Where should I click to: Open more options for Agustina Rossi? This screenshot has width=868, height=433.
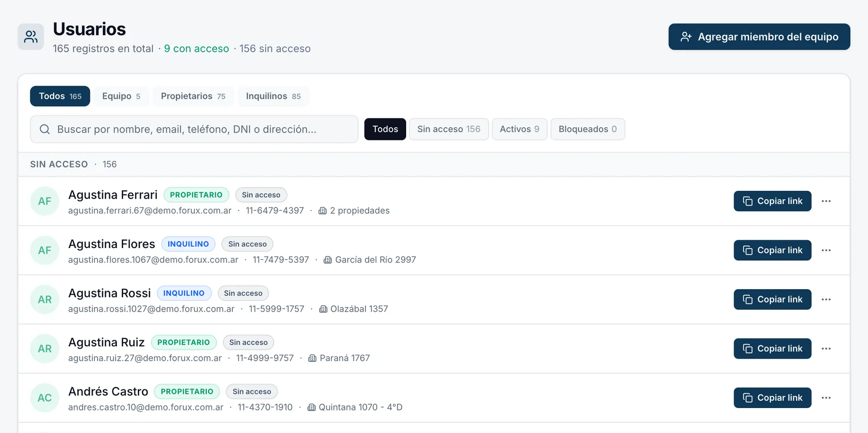(x=826, y=299)
